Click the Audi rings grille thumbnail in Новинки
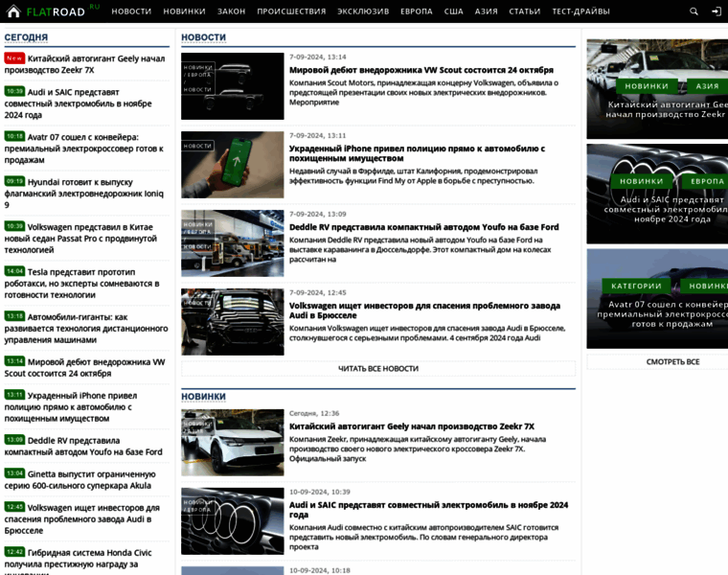This screenshot has height=575, width=728. click(x=232, y=520)
